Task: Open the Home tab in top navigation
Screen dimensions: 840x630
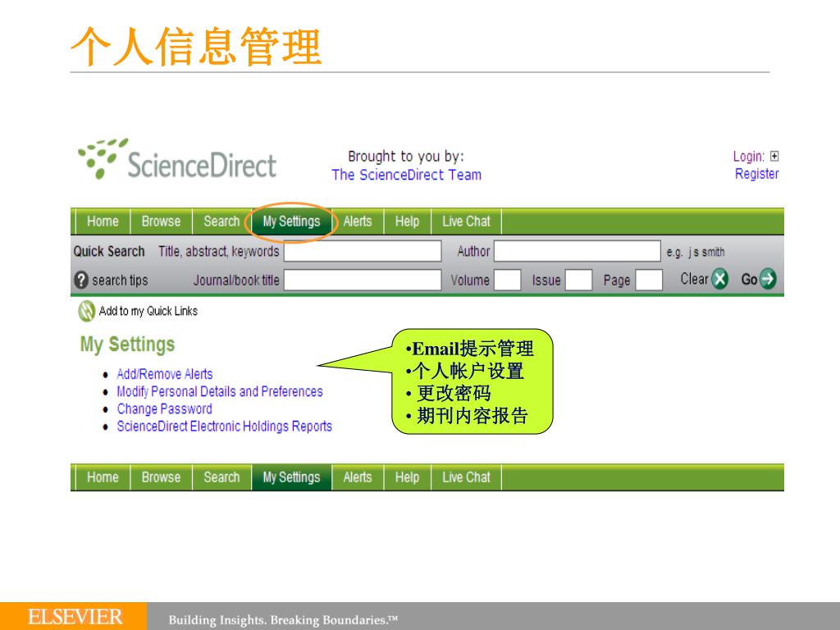Action: tap(103, 221)
